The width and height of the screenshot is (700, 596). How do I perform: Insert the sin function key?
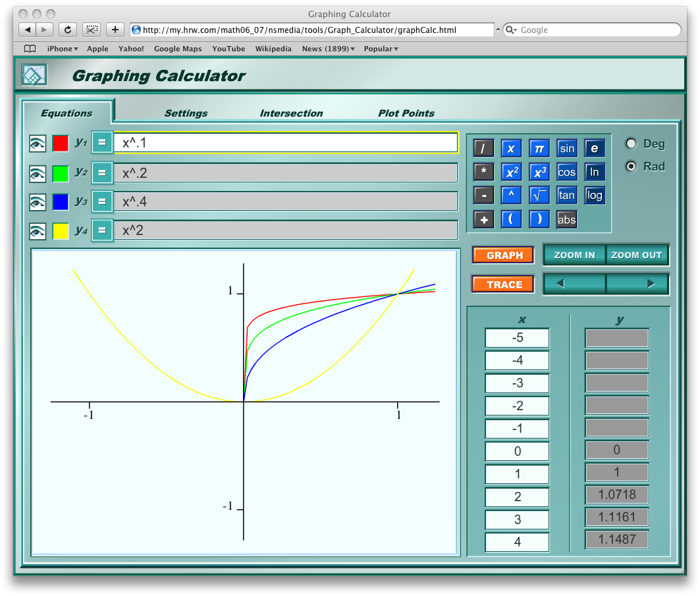tap(567, 148)
